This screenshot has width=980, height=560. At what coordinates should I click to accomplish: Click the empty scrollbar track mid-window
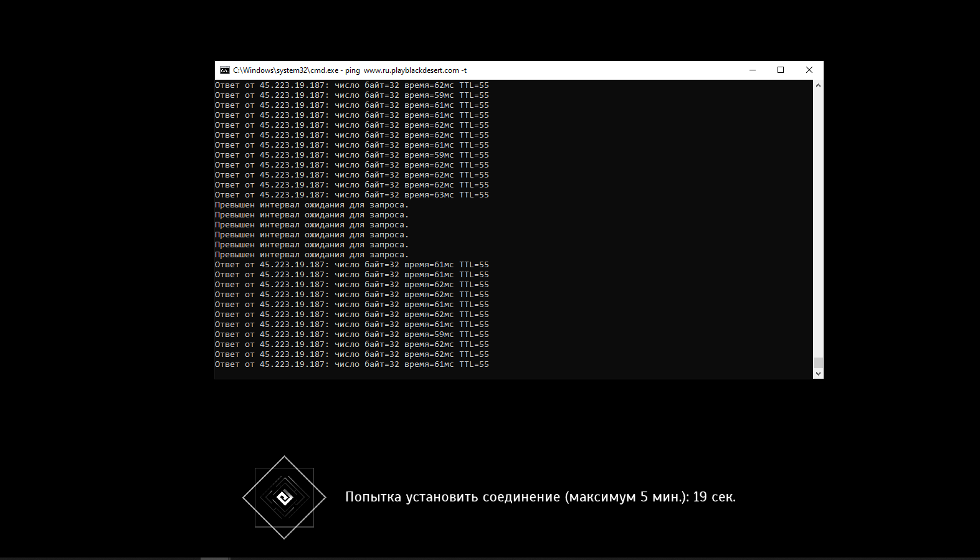tap(818, 224)
